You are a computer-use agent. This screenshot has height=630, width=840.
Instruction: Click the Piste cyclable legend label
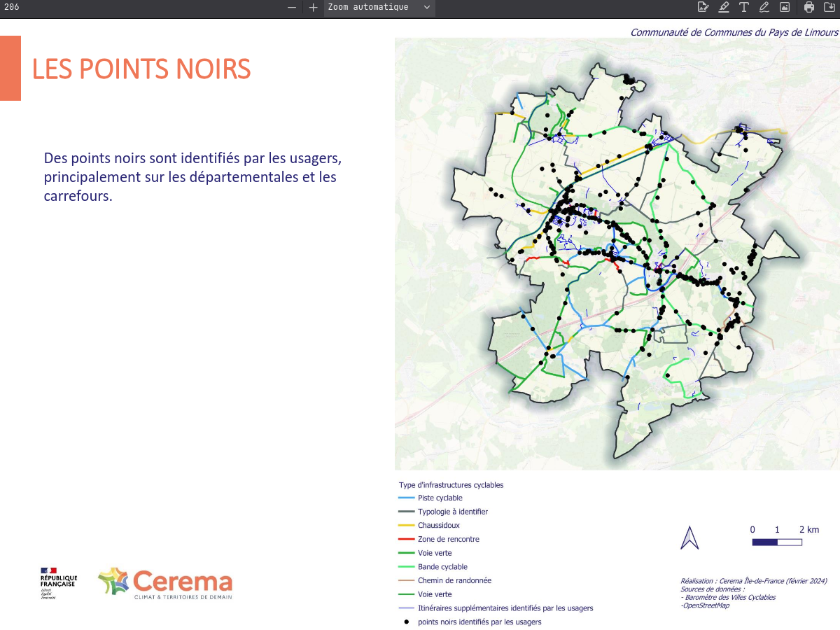[x=440, y=498]
